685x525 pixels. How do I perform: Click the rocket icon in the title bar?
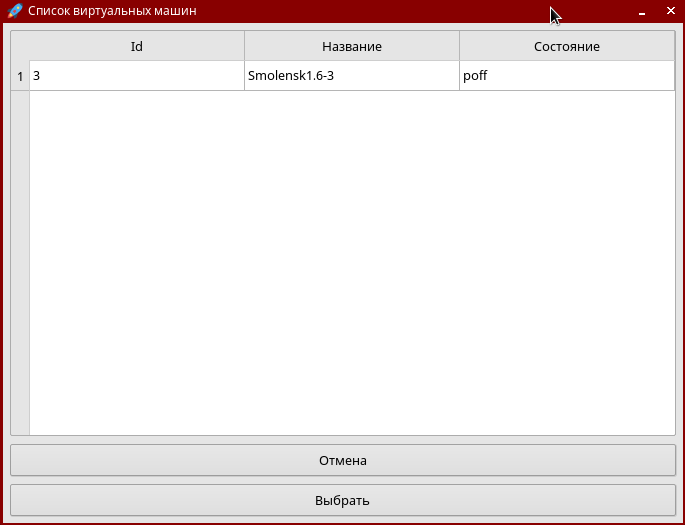tap(15, 10)
